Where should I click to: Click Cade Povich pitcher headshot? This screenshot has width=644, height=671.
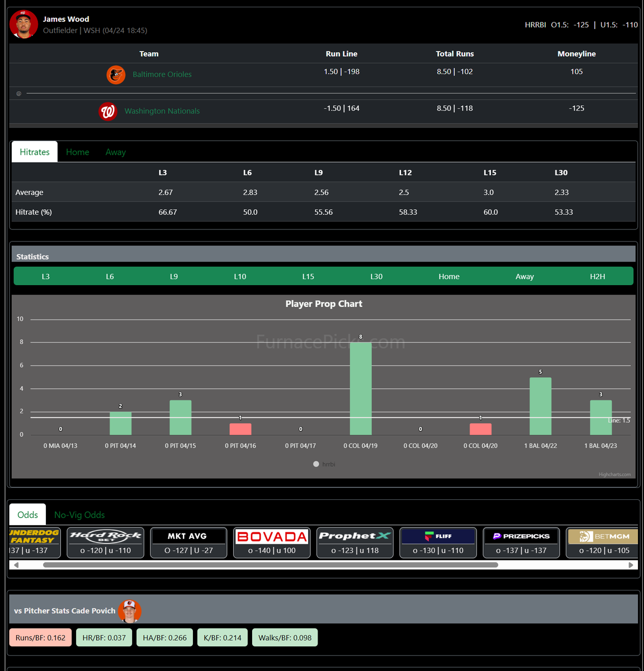(x=130, y=611)
